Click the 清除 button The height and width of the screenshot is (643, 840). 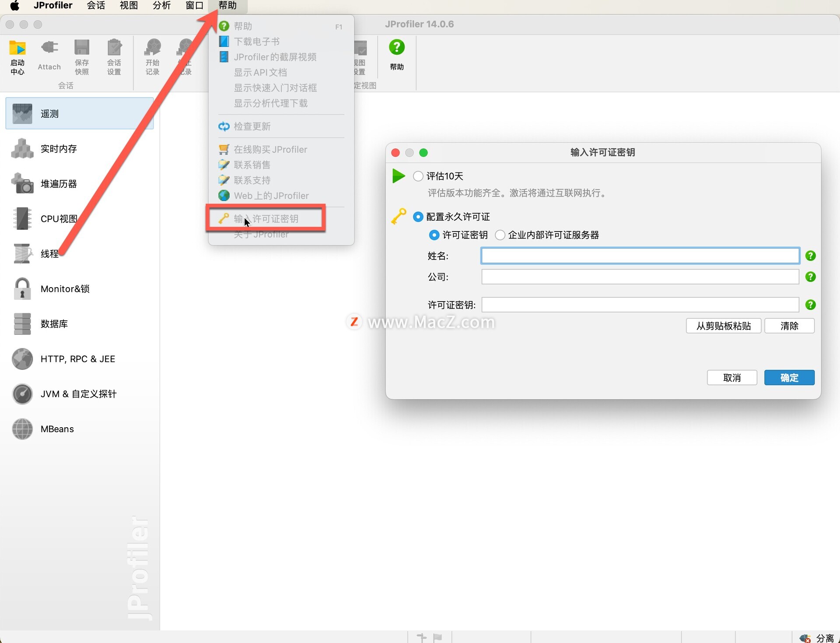(x=789, y=326)
